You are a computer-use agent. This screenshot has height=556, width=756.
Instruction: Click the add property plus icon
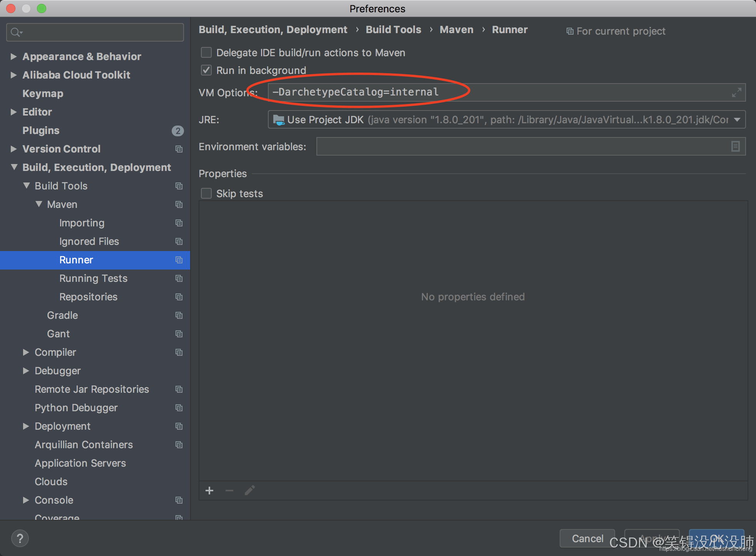pos(209,491)
